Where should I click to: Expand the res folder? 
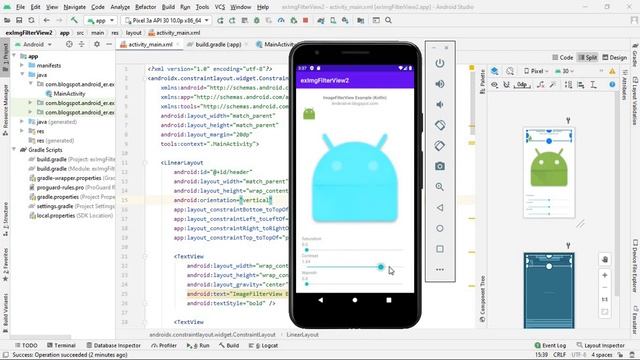click(22, 131)
